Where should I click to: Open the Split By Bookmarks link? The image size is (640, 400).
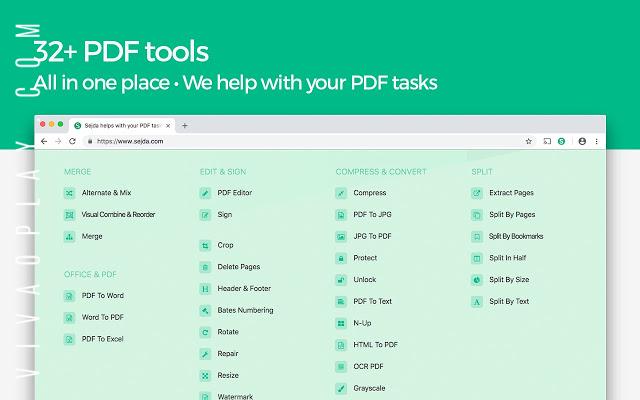coord(516,236)
